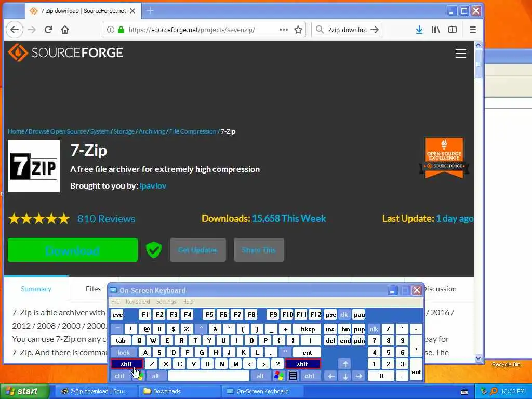Toggle the left shft key
Screen dimensions: 532x399
click(127, 364)
